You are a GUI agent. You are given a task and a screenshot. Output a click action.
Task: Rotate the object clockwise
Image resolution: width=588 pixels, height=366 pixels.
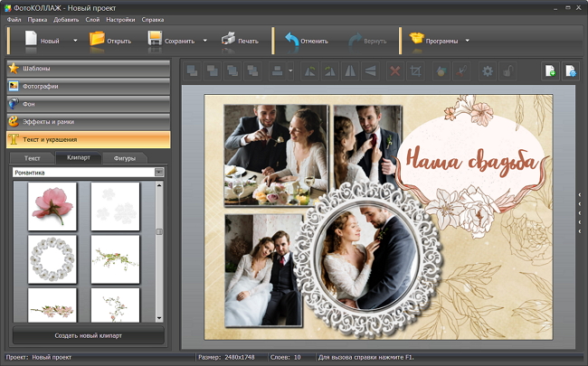pyautogui.click(x=330, y=70)
